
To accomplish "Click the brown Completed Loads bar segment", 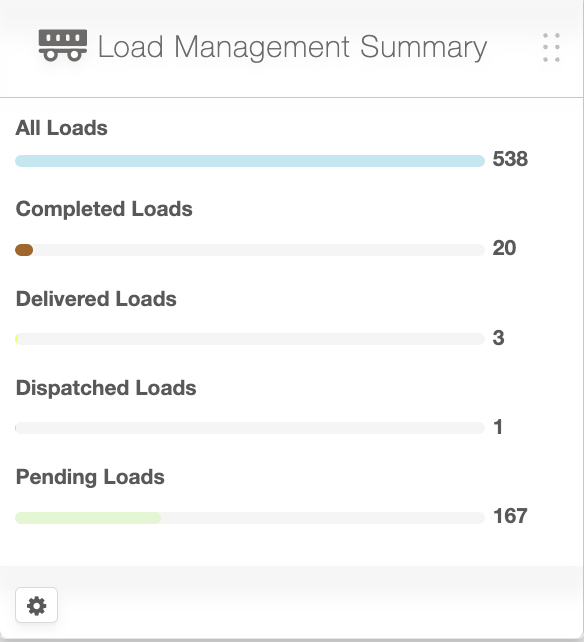I will (x=24, y=250).
